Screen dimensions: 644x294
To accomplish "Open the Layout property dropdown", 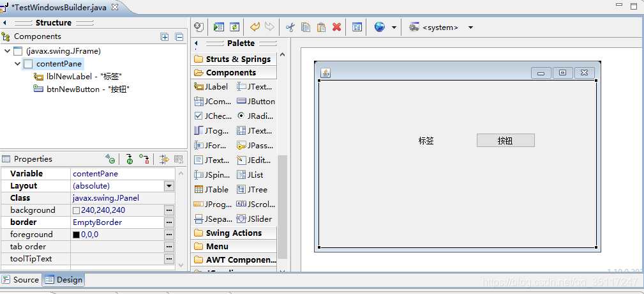I will 169,186.
